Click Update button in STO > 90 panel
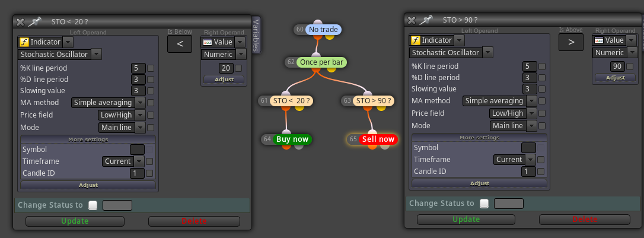Viewport: 644px width, 238px height. [466, 220]
